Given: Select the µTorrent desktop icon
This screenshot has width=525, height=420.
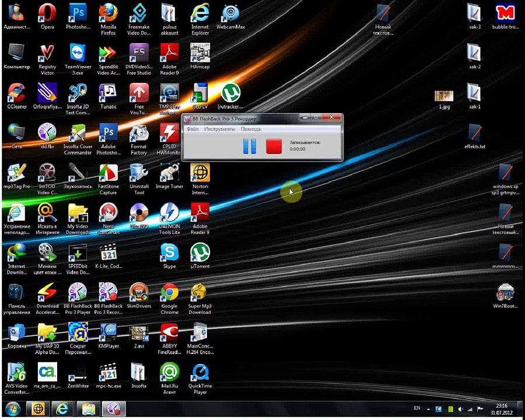Looking at the screenshot, I should 200,256.
